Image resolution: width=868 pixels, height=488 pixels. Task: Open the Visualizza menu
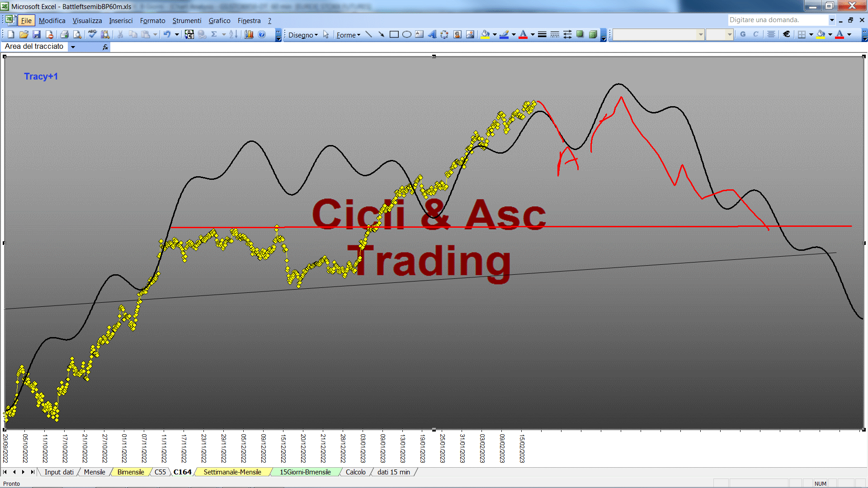pyautogui.click(x=87, y=21)
